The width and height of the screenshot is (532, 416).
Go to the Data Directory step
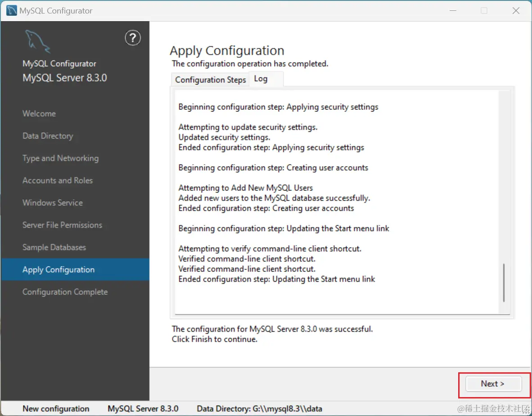(x=48, y=136)
